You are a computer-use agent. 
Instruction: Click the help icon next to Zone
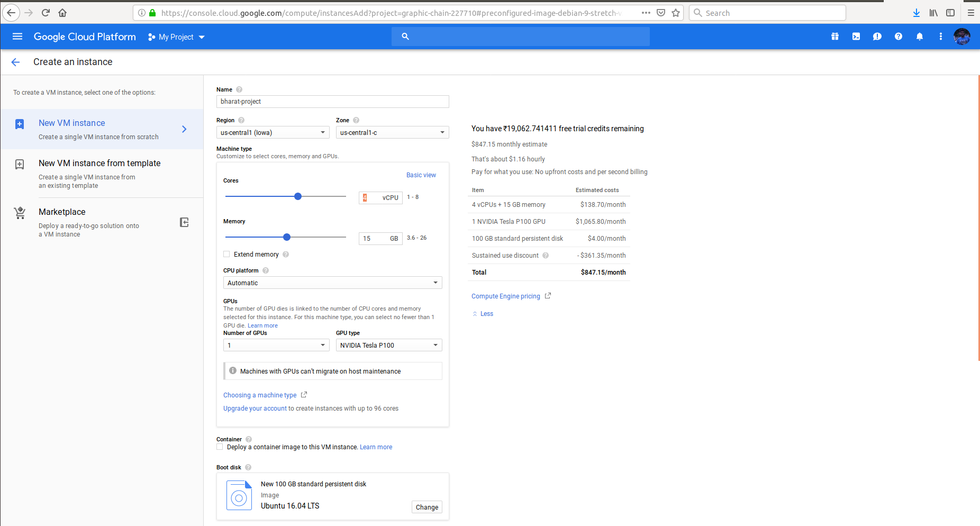pos(356,120)
